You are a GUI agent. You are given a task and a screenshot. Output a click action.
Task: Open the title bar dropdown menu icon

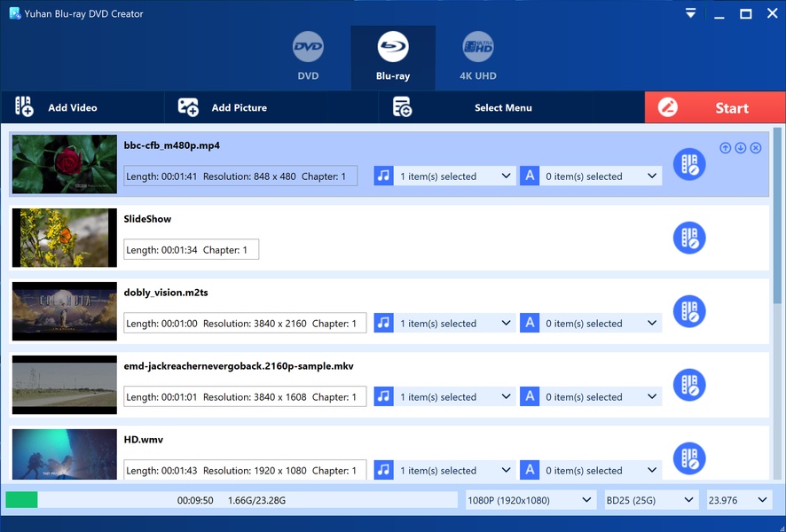pyautogui.click(x=691, y=13)
